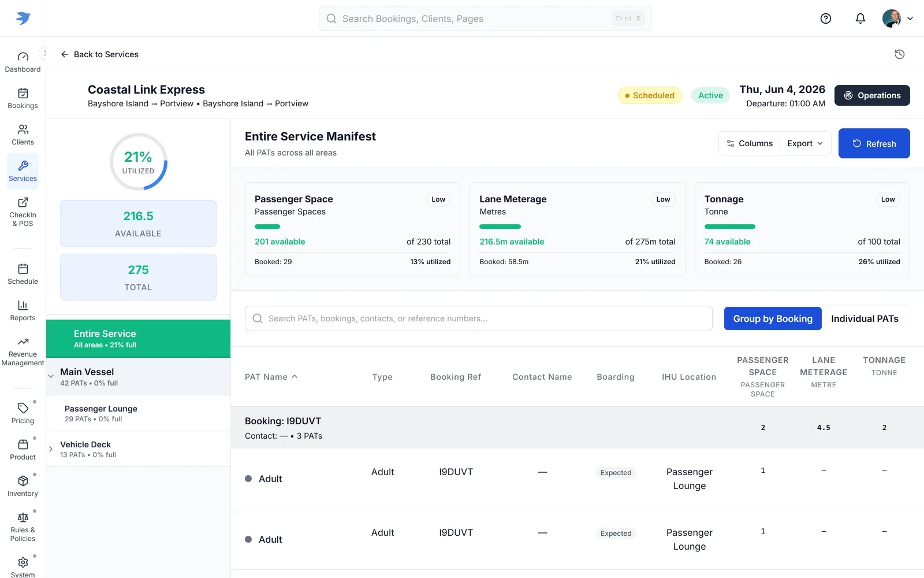The image size is (924, 578).
Task: Open Revenue Management section
Action: click(x=23, y=352)
